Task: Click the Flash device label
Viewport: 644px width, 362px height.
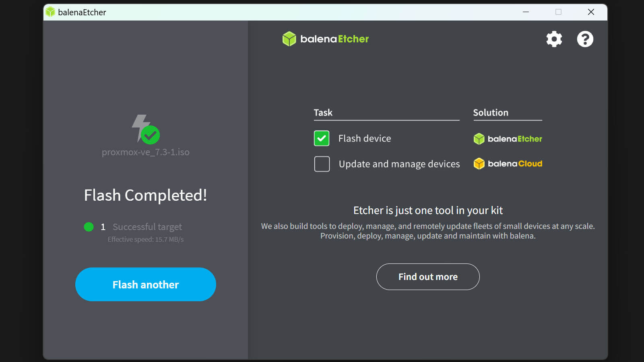Action: click(x=365, y=138)
